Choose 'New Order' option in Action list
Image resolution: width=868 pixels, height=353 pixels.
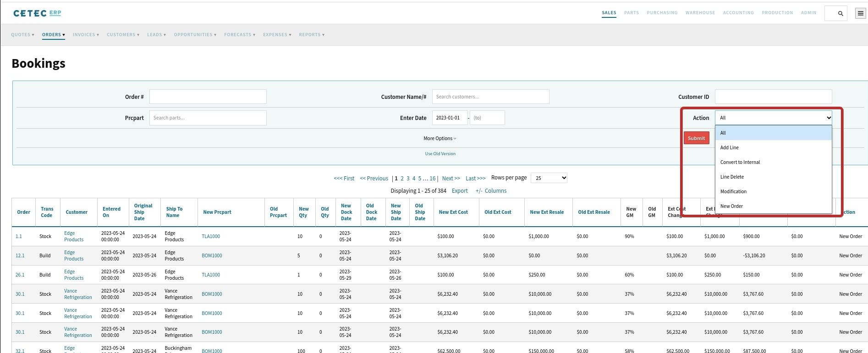(731, 206)
